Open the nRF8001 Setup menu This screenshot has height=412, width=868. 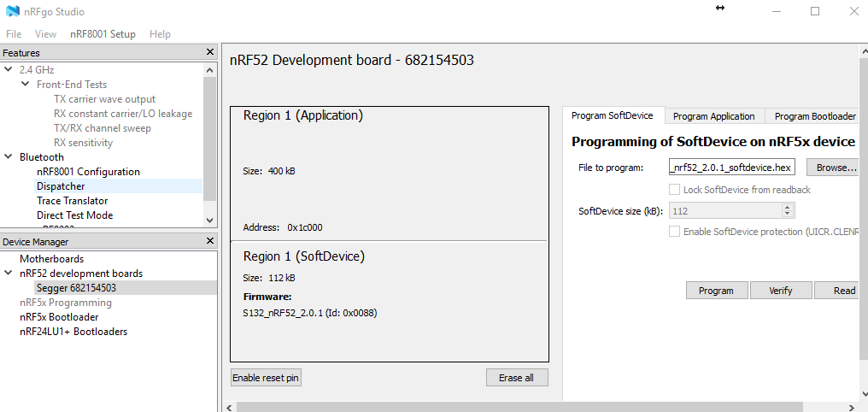pyautogui.click(x=103, y=34)
